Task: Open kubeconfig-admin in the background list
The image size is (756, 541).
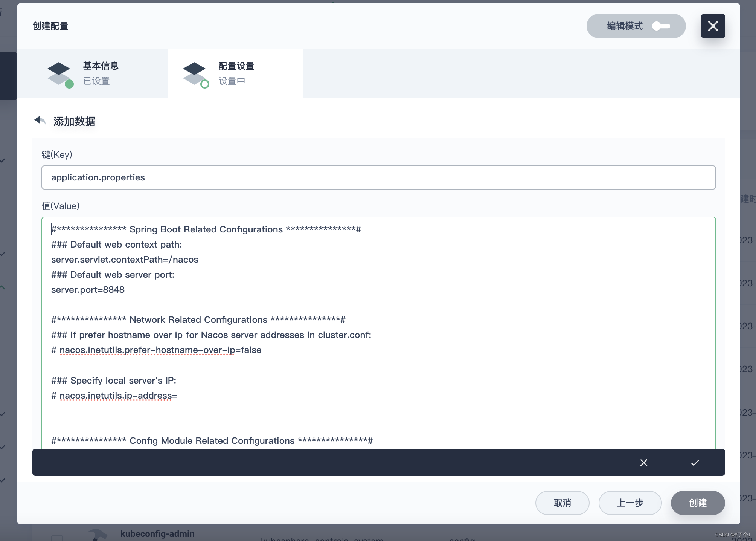Action: (x=157, y=534)
